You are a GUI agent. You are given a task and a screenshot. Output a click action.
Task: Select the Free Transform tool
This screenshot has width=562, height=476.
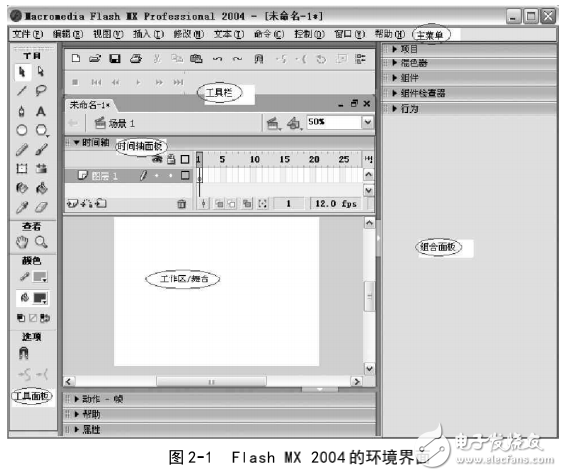22,168
